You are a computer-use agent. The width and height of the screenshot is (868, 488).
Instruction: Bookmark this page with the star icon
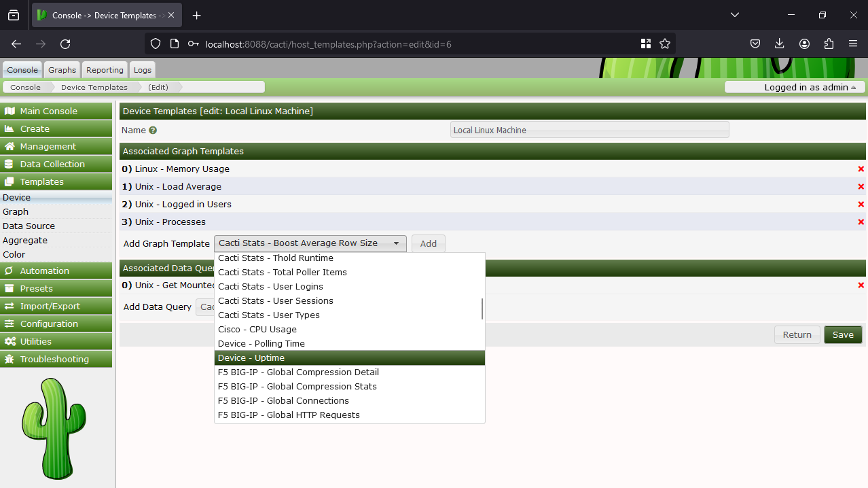pyautogui.click(x=665, y=43)
